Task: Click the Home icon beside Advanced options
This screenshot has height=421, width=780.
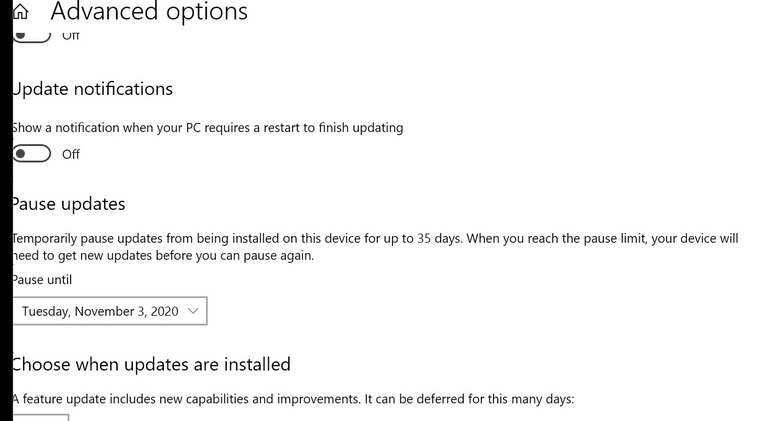Action: [x=20, y=13]
